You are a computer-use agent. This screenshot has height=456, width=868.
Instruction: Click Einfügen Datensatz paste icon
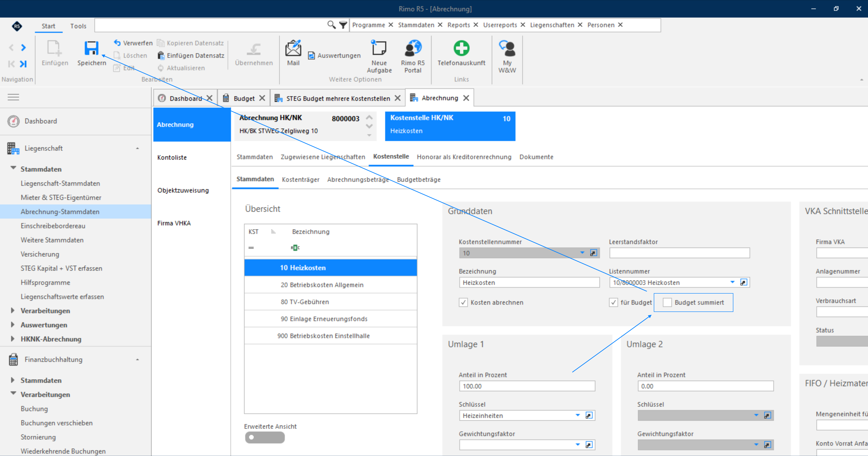[x=161, y=55]
